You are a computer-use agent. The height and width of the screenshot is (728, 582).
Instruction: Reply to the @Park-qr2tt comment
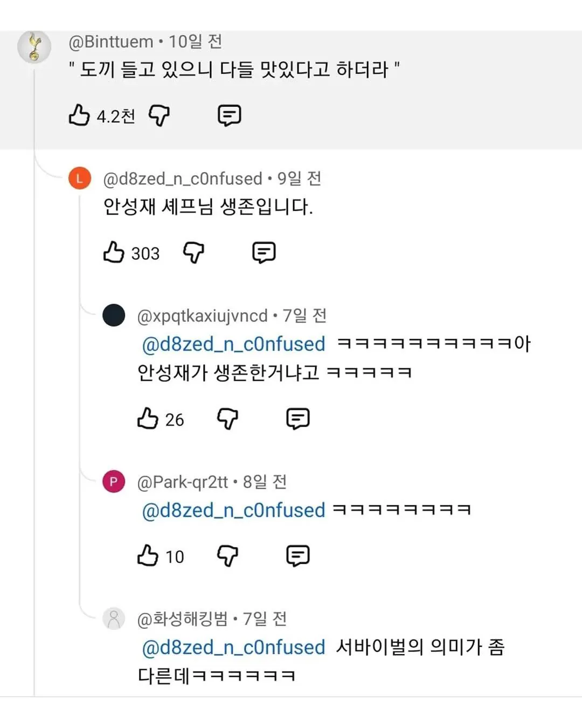click(297, 555)
